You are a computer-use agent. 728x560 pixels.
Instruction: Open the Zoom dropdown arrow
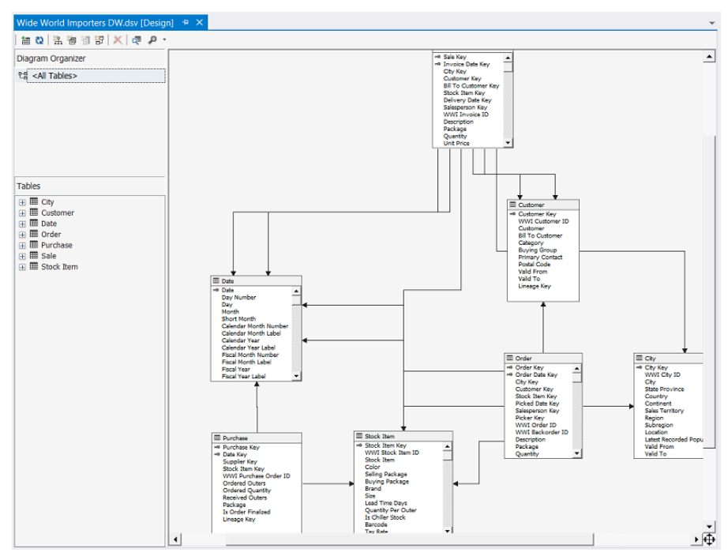pos(164,40)
